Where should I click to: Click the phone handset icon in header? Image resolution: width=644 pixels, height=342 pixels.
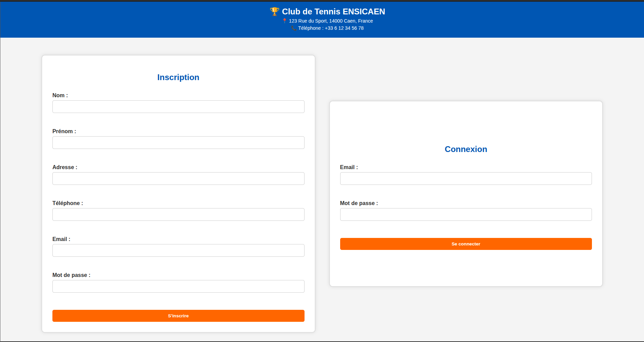pos(294,28)
